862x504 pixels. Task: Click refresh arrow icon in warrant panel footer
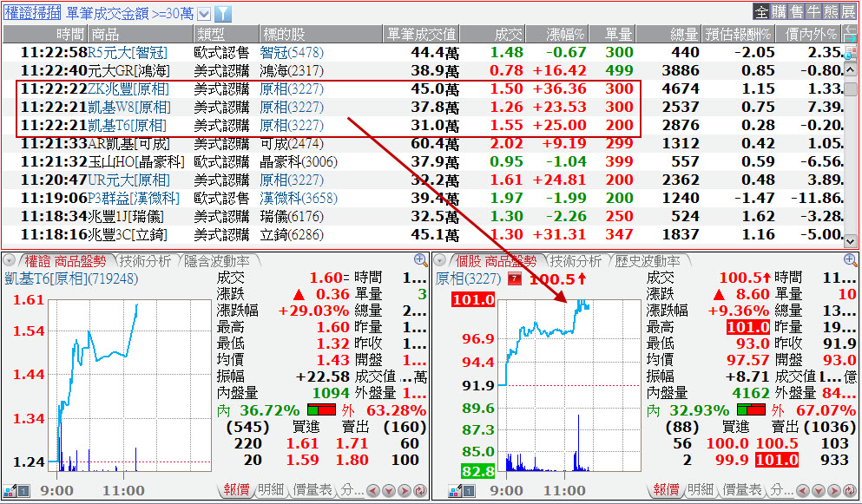[x=421, y=491]
